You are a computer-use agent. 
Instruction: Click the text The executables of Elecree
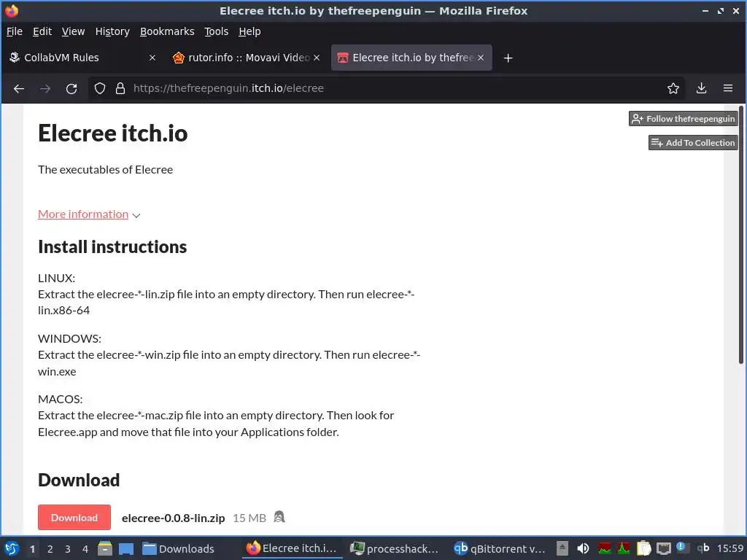pos(105,169)
